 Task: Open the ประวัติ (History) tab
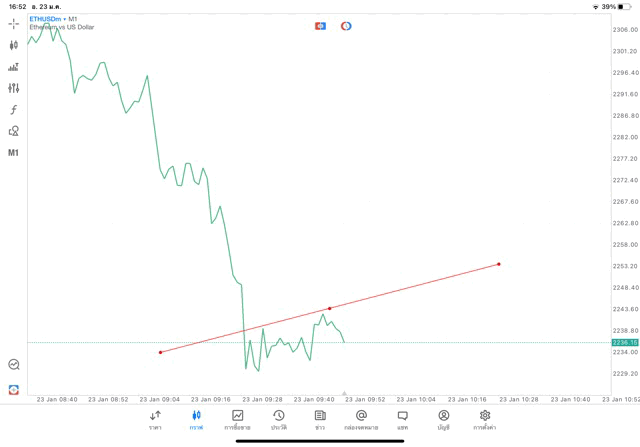click(x=279, y=419)
